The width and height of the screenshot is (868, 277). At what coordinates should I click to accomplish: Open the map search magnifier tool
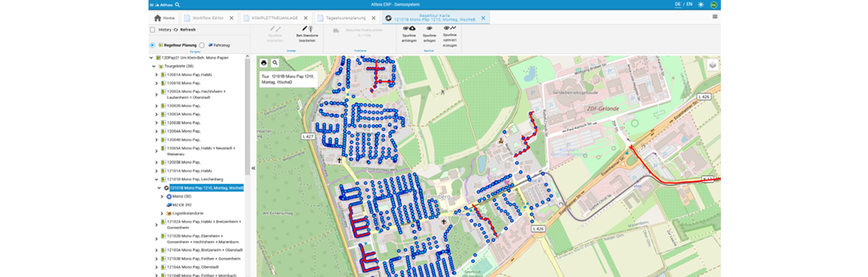pos(275,63)
